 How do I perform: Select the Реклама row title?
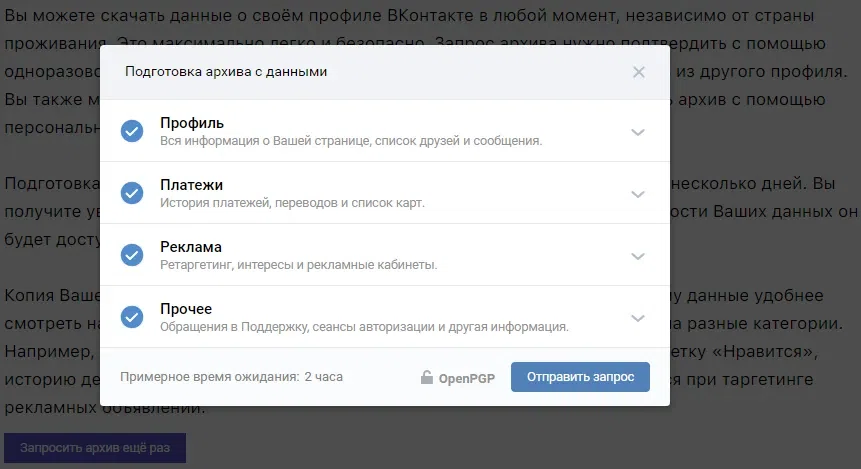click(x=191, y=247)
